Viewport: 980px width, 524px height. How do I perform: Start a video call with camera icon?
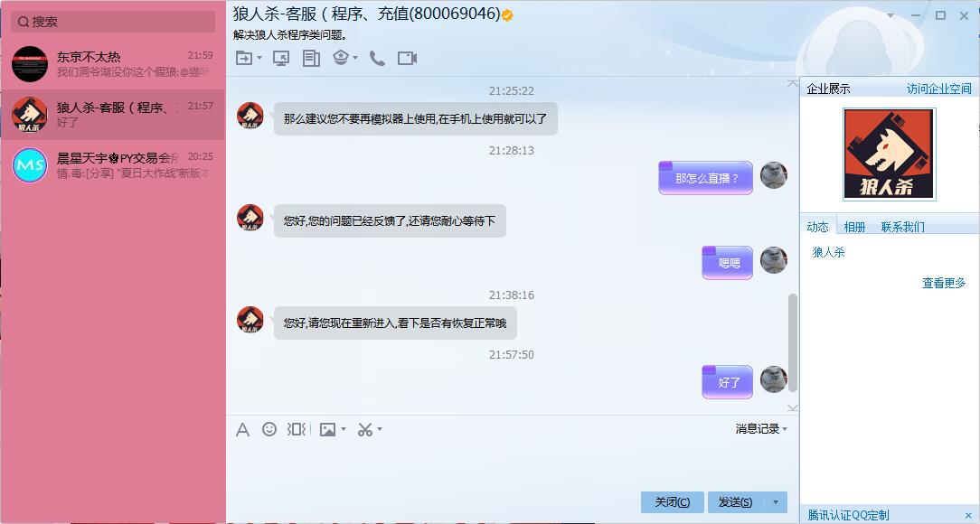(407, 58)
